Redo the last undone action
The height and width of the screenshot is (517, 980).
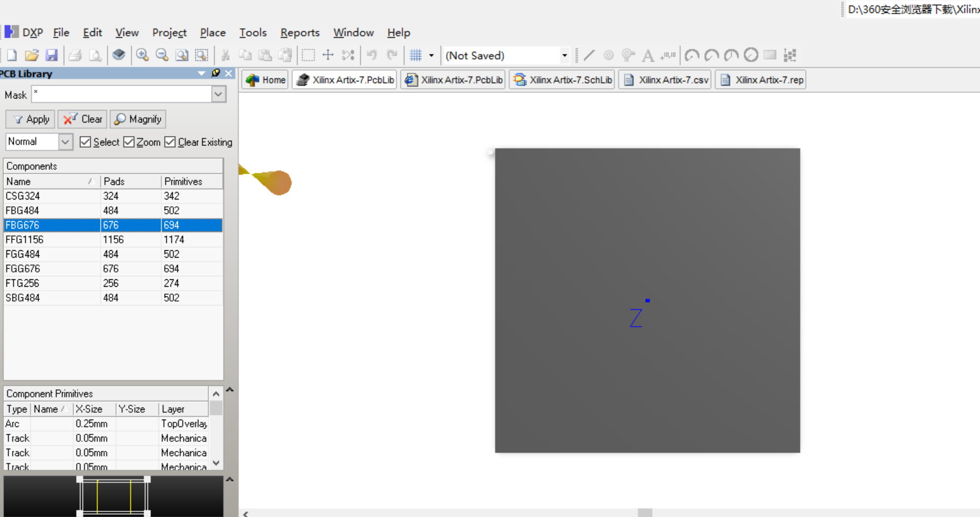point(392,55)
